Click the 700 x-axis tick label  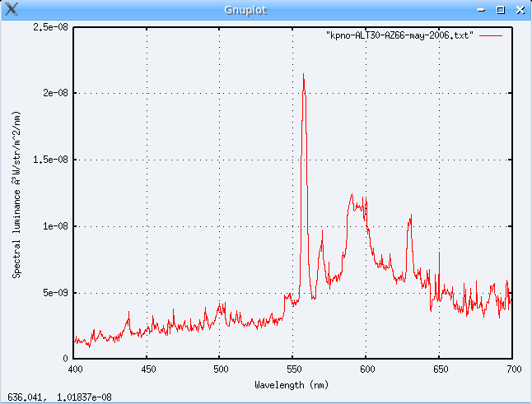tap(512, 369)
